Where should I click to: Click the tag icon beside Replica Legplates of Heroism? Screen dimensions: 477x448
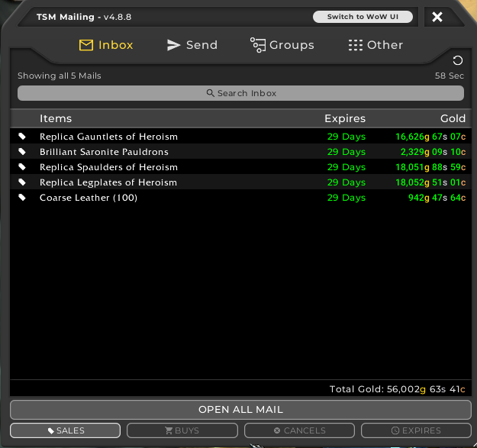coord(22,182)
